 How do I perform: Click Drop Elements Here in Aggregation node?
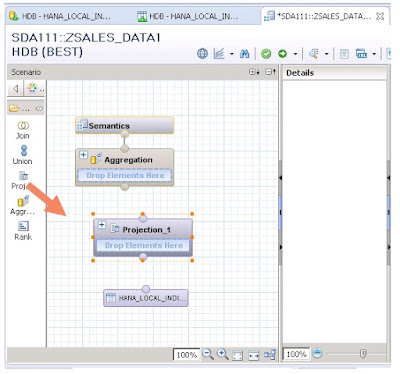[125, 175]
